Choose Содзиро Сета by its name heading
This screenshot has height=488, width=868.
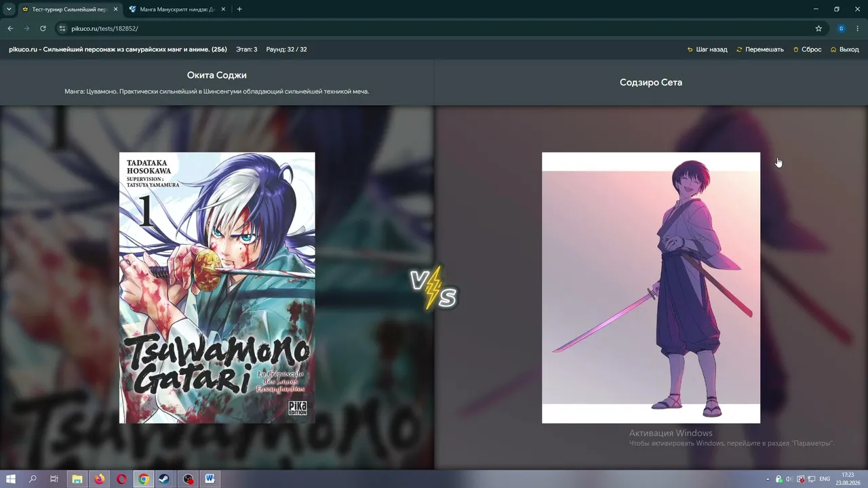[651, 82]
